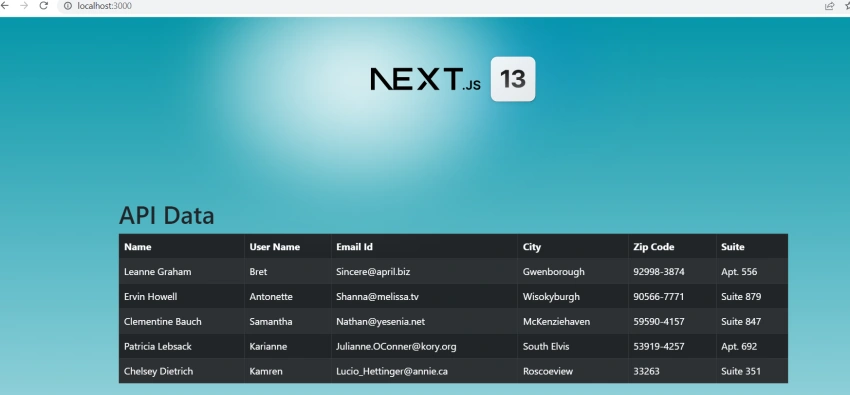Click the Roscoeview city cell
This screenshot has height=395, width=850.
[x=573, y=371]
